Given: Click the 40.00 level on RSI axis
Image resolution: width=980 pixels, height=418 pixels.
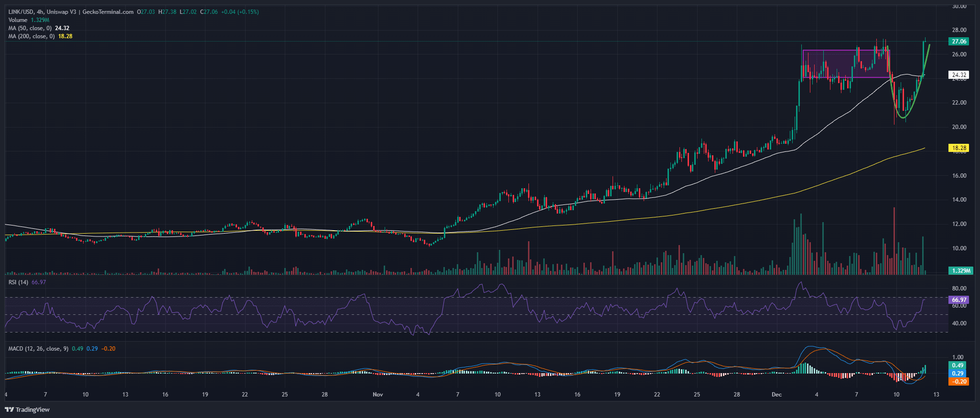Looking at the screenshot, I should click(959, 323).
